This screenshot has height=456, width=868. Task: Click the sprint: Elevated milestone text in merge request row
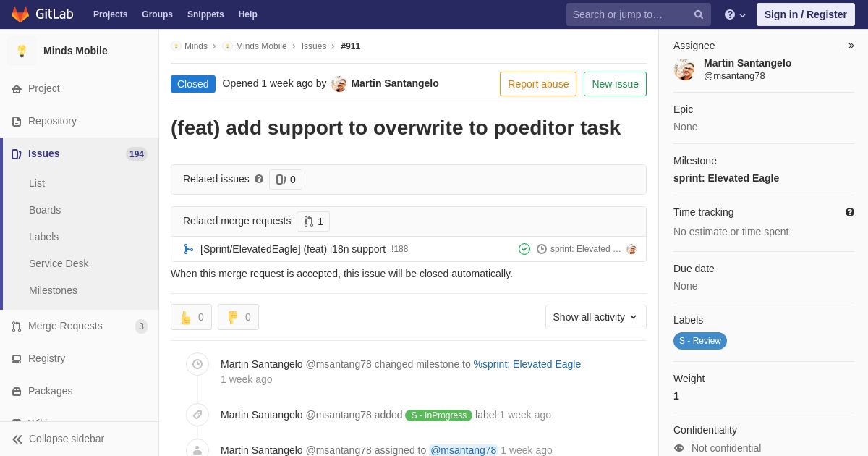coord(586,249)
